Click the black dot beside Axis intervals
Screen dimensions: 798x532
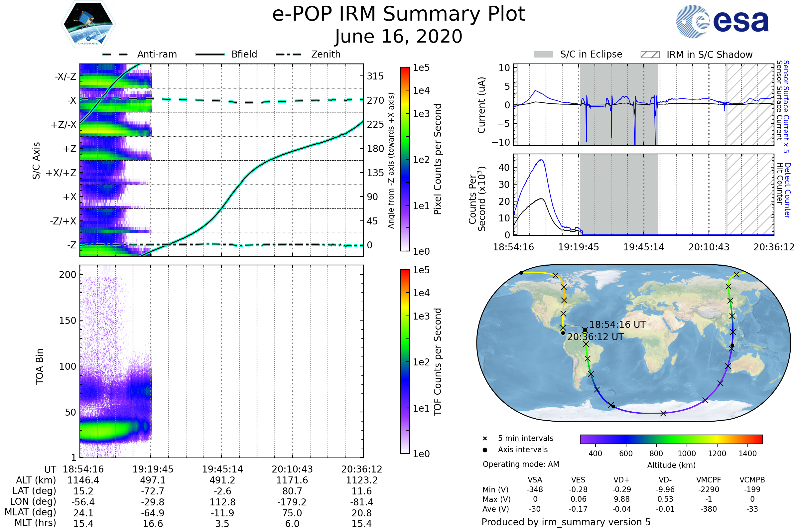click(x=485, y=450)
